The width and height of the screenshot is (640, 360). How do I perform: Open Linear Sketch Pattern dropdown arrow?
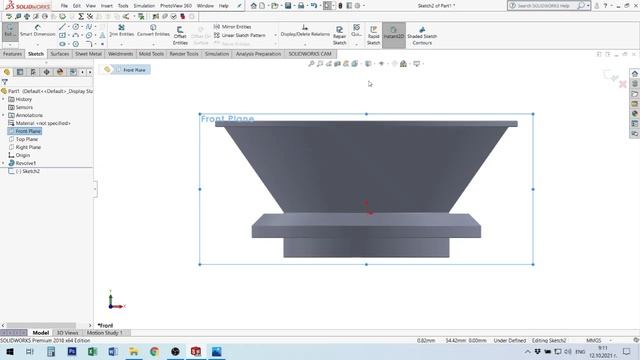tap(276, 35)
